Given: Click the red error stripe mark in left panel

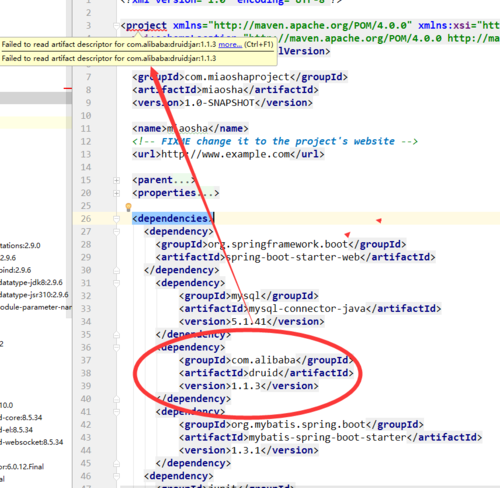Looking at the screenshot, I should [68, 88].
